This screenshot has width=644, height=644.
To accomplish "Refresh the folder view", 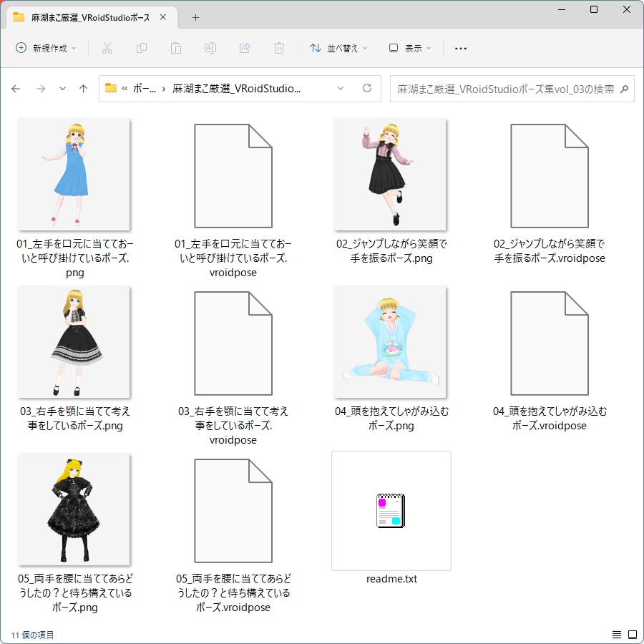I will (366, 88).
